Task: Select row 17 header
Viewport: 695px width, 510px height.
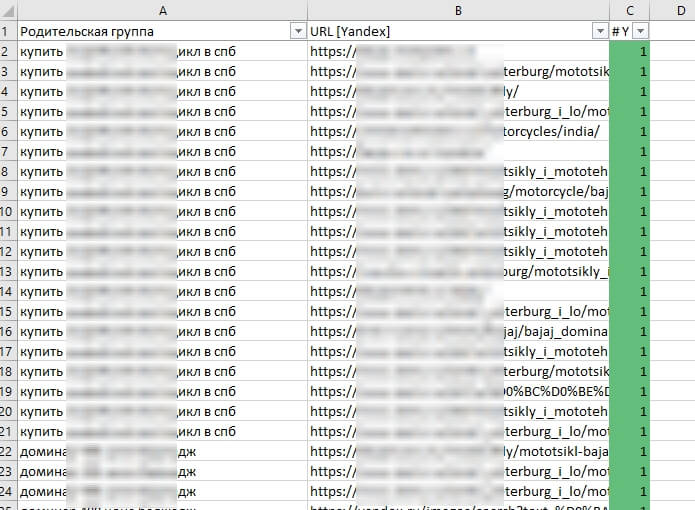Action: pyautogui.click(x=8, y=351)
